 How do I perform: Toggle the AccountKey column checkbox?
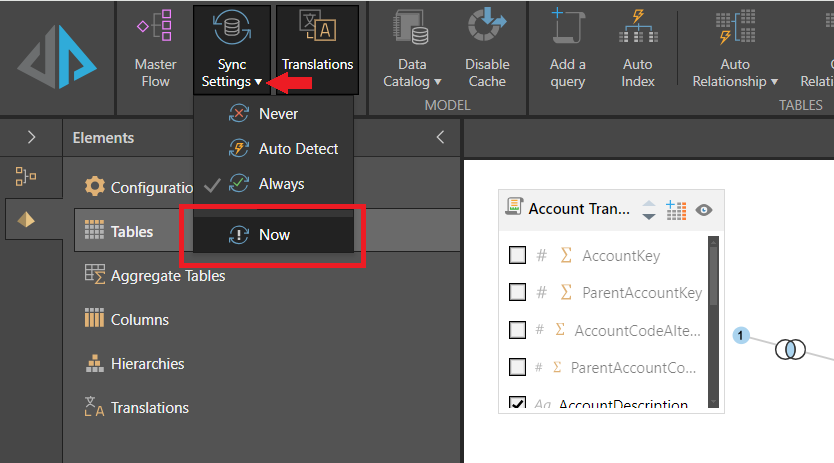(517, 255)
